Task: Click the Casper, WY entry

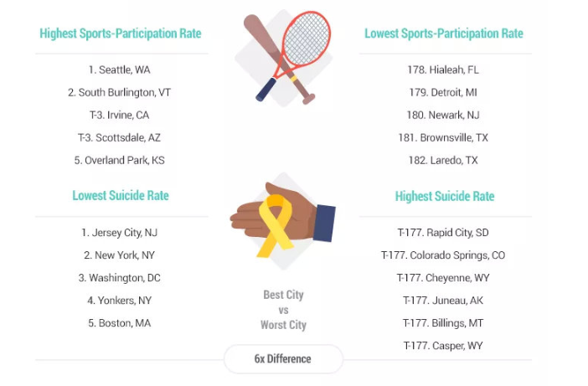Action: click(443, 346)
